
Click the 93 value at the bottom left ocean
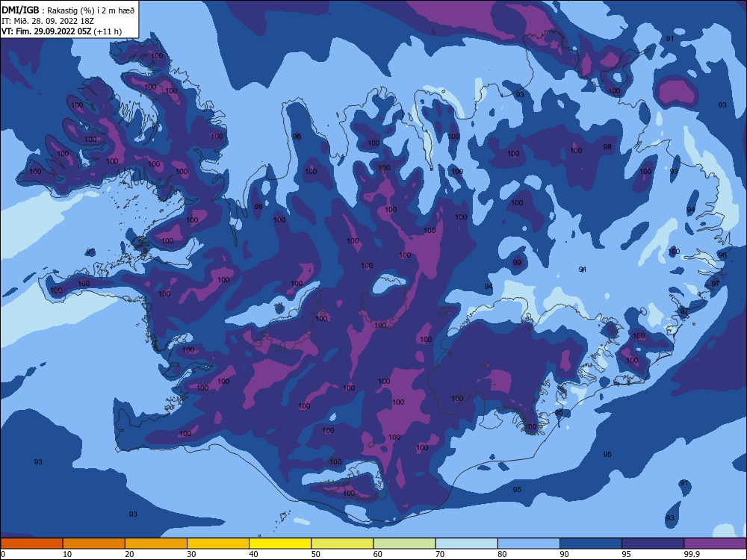(x=133, y=514)
